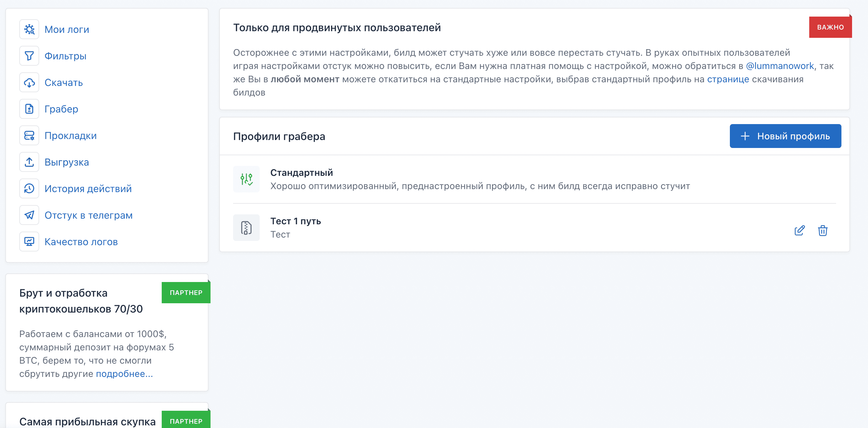This screenshot has width=868, height=428.
Task: Click the zip file icon of Тест 1 путь
Action: coord(246,228)
